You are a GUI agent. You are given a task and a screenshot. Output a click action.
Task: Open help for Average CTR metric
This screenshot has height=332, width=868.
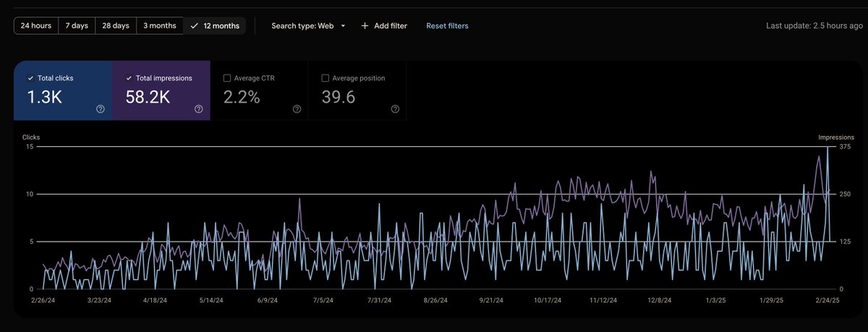pyautogui.click(x=297, y=109)
